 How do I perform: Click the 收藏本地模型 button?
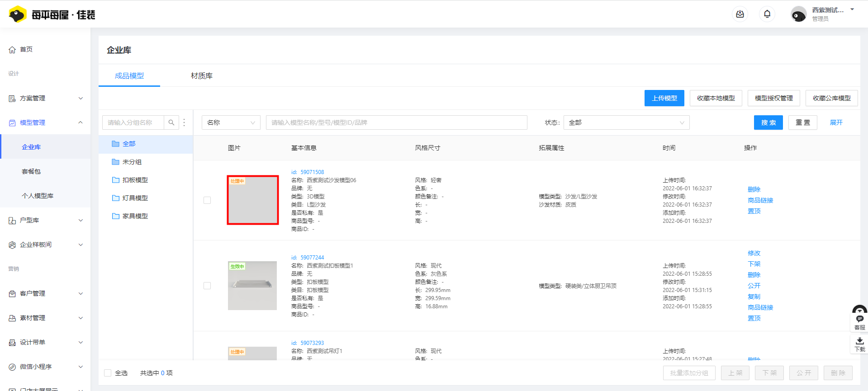[716, 98]
